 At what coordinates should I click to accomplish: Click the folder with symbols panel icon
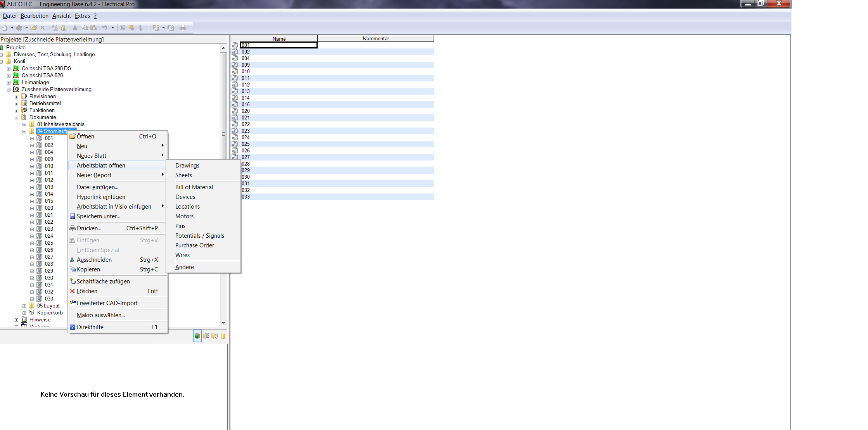tap(214, 336)
